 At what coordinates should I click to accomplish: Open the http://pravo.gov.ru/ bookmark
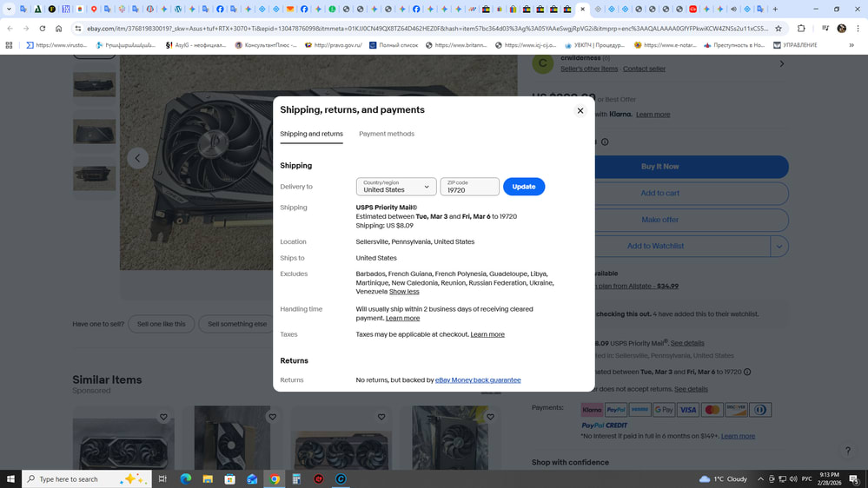[334, 45]
